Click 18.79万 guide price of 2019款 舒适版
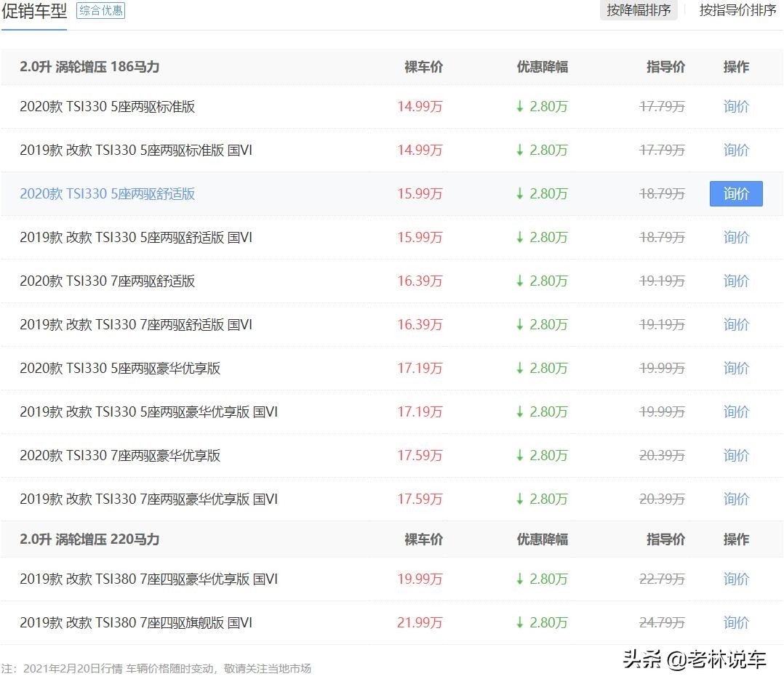The image size is (784, 687). point(662,237)
